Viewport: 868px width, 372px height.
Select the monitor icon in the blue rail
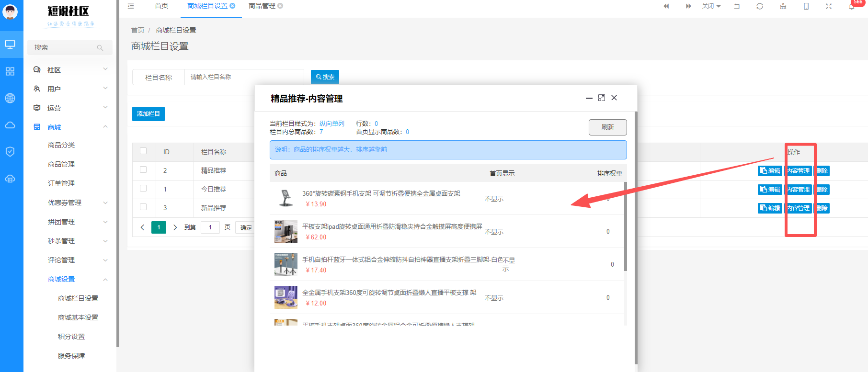click(10, 45)
